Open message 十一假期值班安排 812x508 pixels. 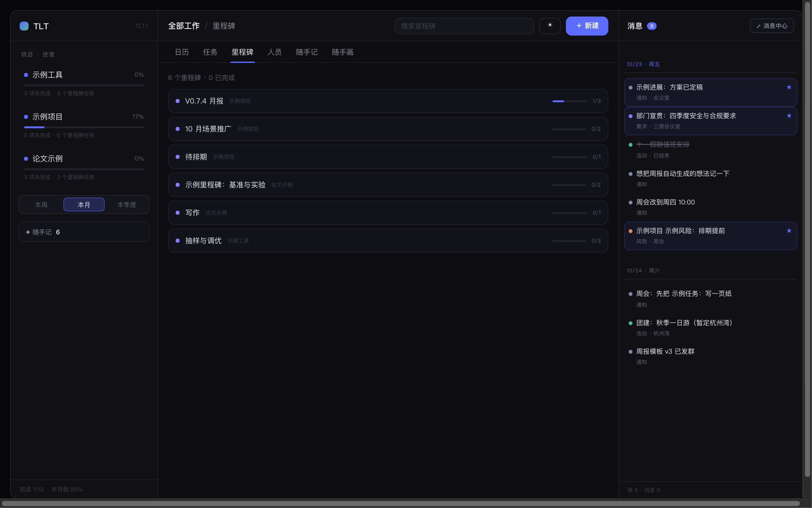coord(710,150)
